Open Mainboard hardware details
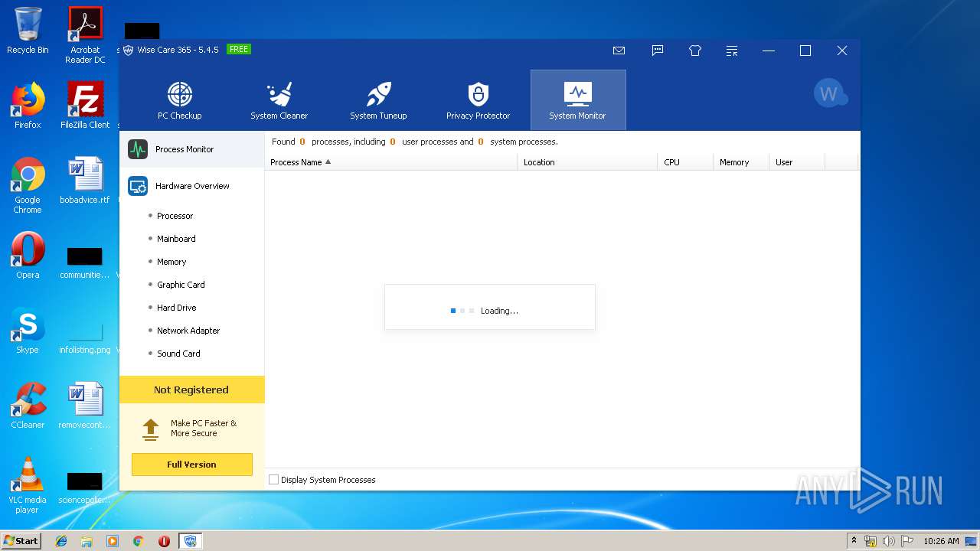Viewport: 980px width, 551px height. 176,239
